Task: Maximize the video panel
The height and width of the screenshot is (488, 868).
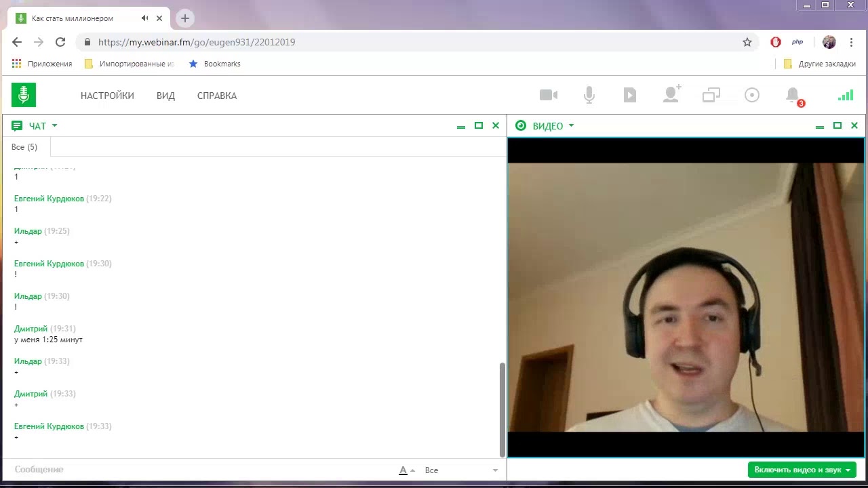Action: pyautogui.click(x=837, y=125)
